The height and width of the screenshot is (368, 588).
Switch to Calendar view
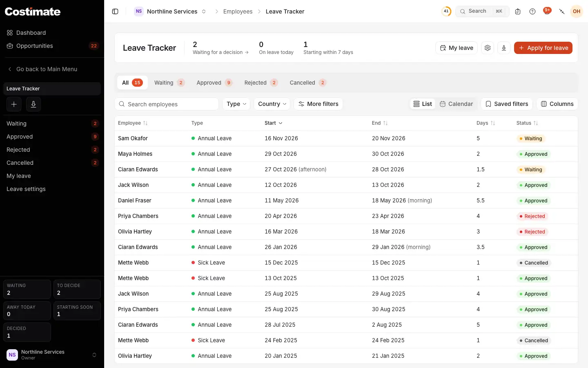[x=457, y=104]
